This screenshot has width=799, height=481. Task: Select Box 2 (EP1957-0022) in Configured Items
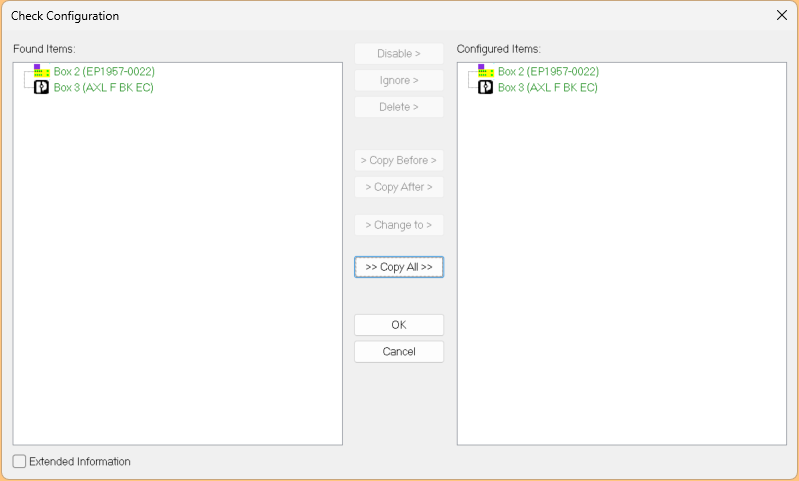548,71
